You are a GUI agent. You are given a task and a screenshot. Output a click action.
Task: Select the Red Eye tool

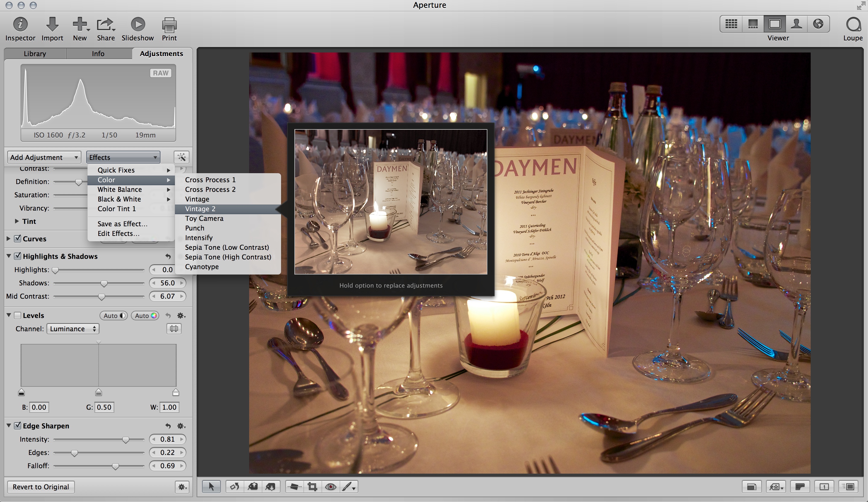click(x=331, y=487)
